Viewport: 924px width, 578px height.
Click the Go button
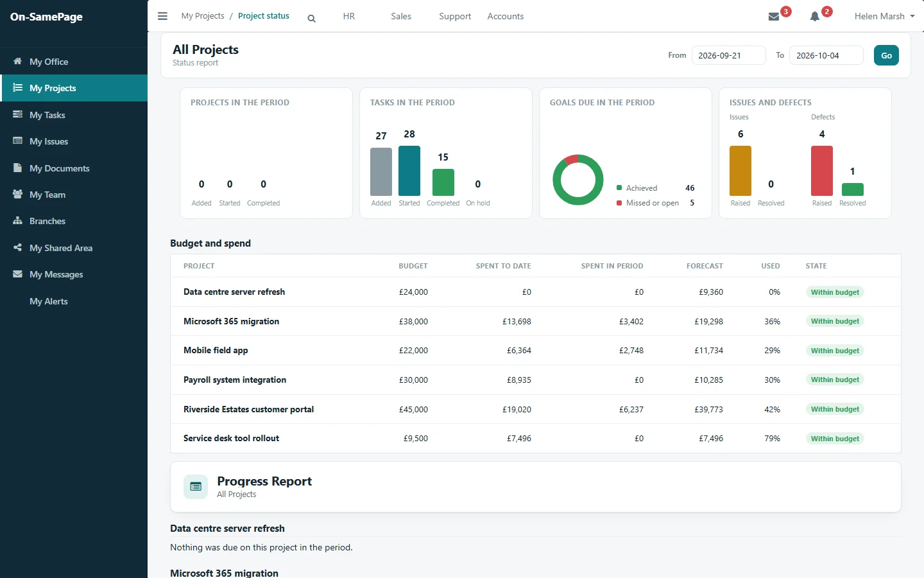click(886, 55)
